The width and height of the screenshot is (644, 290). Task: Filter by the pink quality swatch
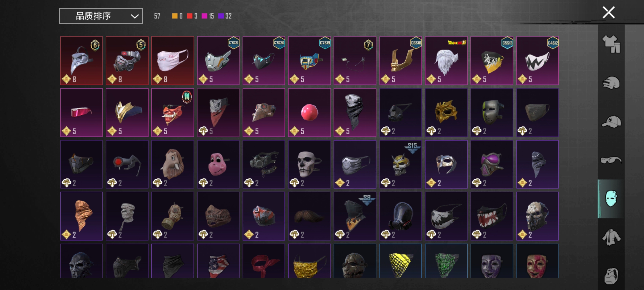208,16
